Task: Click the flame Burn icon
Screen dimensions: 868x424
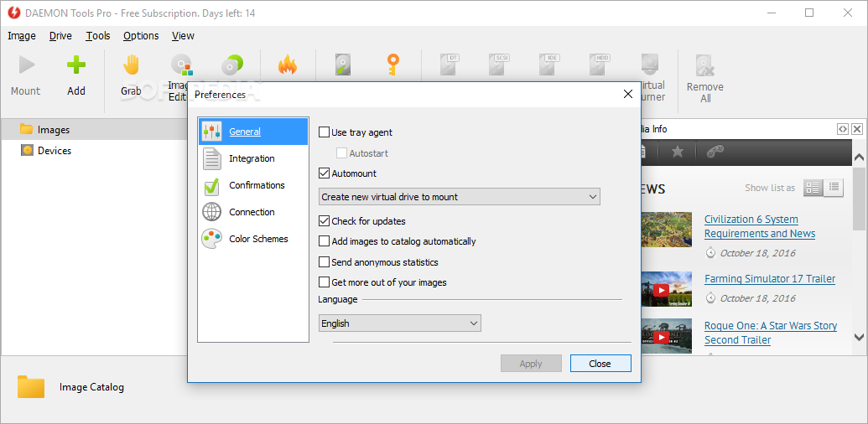Action: click(288, 65)
